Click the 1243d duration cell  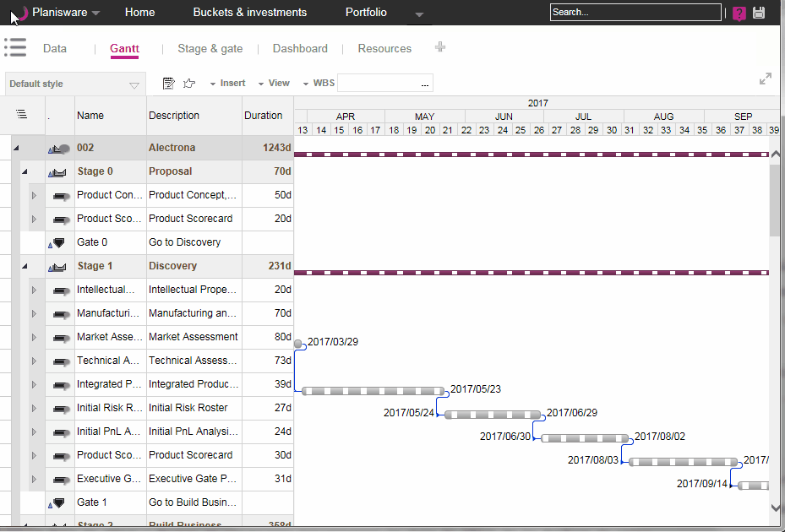tap(268, 148)
